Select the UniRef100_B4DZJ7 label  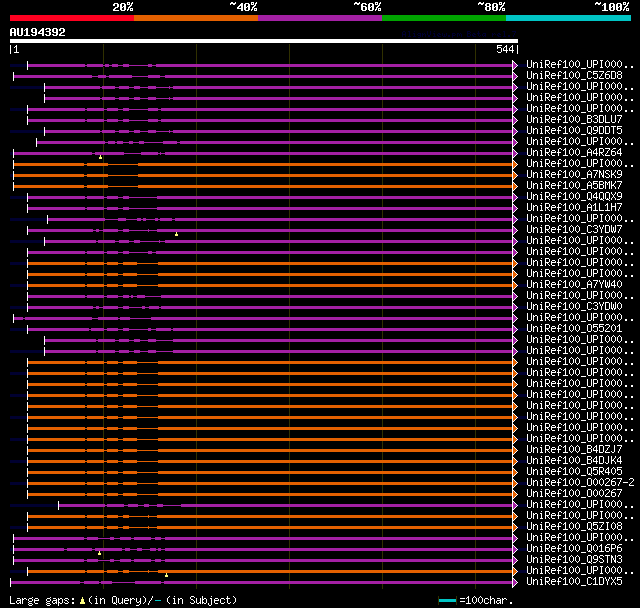[574, 449]
